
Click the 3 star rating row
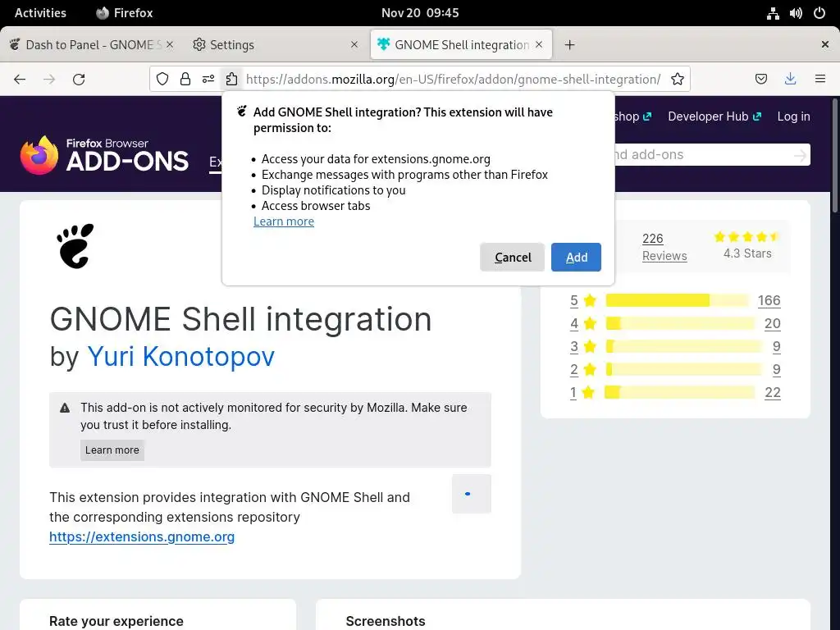pos(675,346)
